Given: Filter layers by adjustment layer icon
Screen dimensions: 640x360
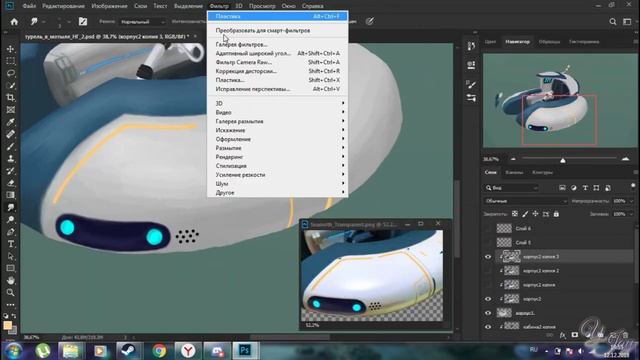Looking at the screenshot, I should (573, 188).
